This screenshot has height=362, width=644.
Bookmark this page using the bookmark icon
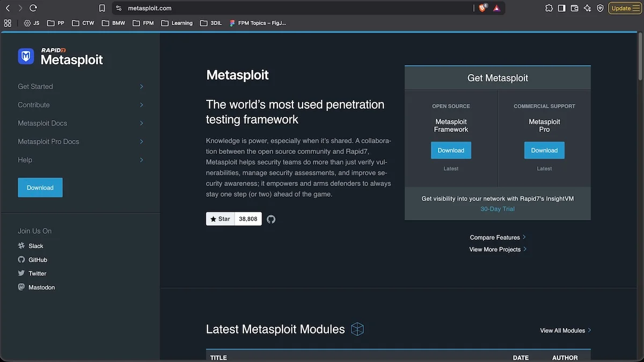[x=102, y=8]
